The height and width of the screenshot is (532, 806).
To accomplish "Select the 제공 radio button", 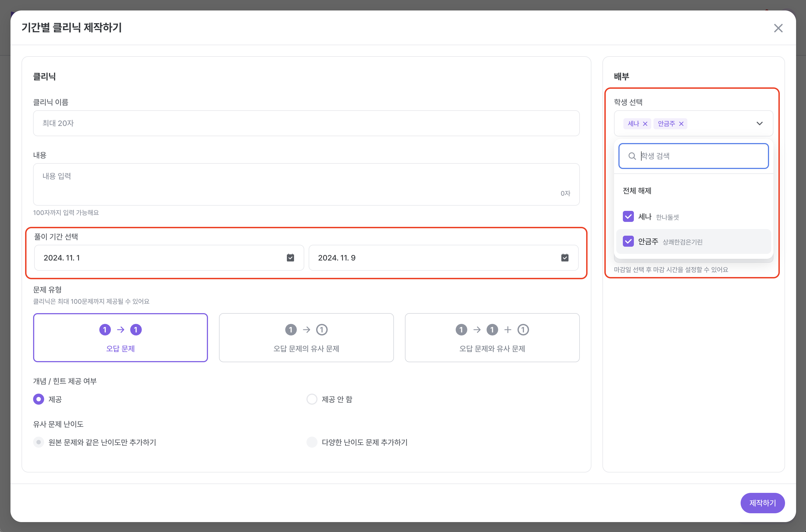I will point(39,399).
